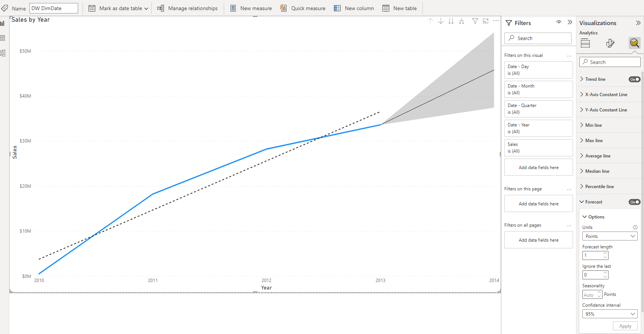Go to next level in hierarchy

(451, 21)
